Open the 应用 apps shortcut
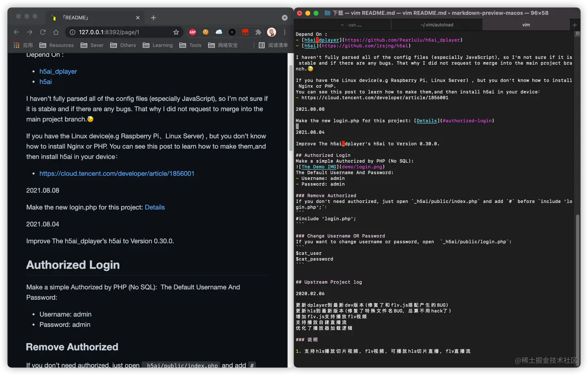The width and height of the screenshot is (588, 375). [x=23, y=45]
